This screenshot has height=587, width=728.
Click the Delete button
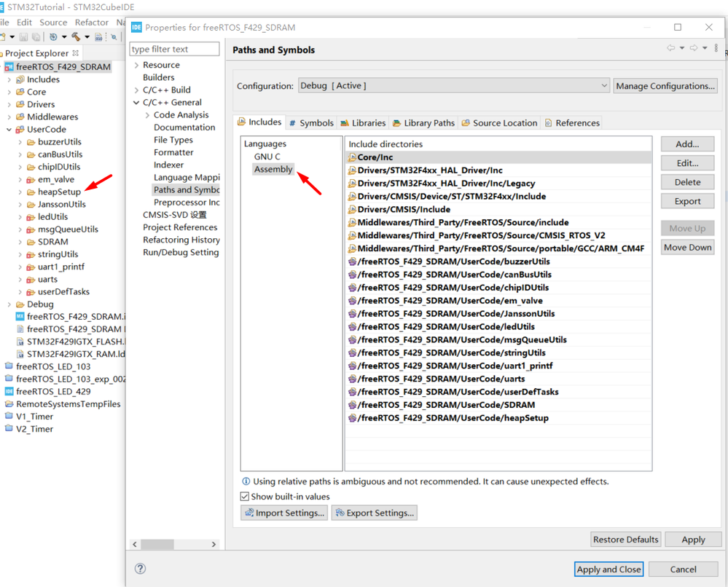tap(687, 182)
